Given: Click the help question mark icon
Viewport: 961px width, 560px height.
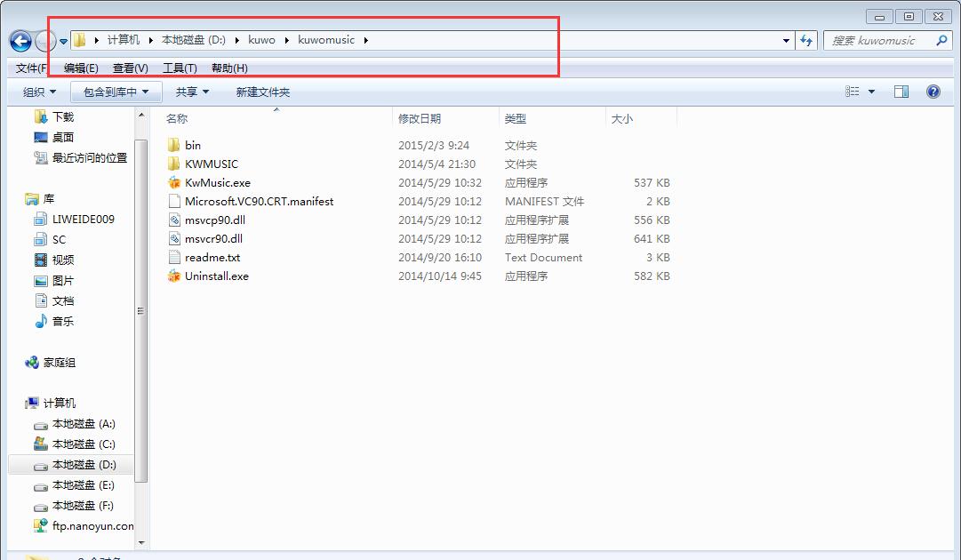Looking at the screenshot, I should [x=933, y=92].
